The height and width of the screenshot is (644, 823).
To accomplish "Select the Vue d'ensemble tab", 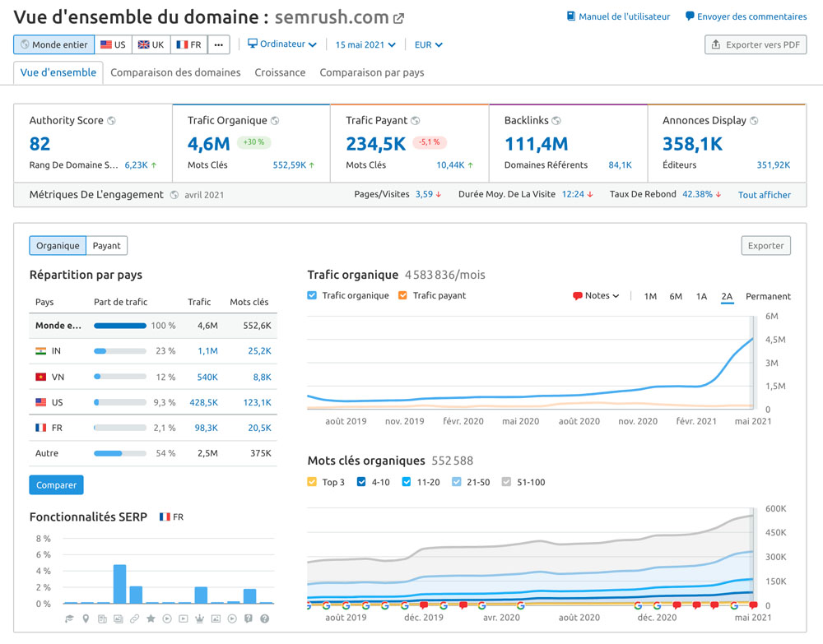I will point(58,72).
